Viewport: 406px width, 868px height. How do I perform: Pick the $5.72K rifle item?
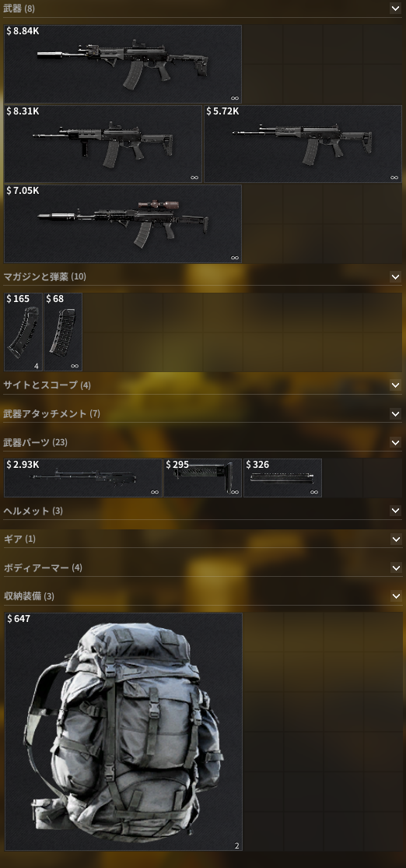click(303, 144)
